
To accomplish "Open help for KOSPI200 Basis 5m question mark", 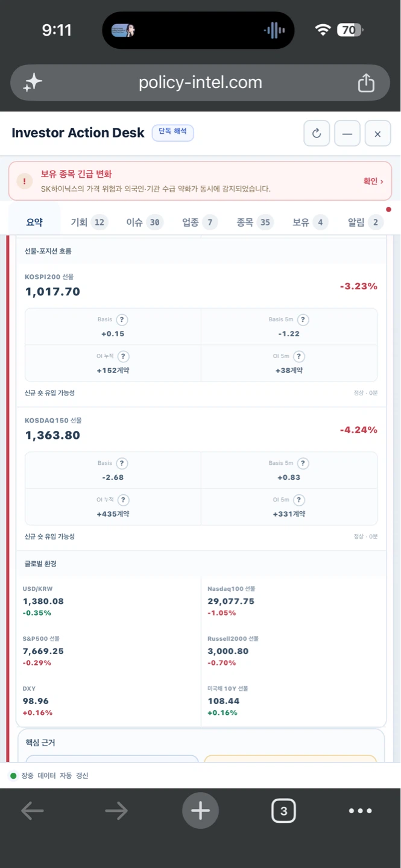I will click(303, 319).
